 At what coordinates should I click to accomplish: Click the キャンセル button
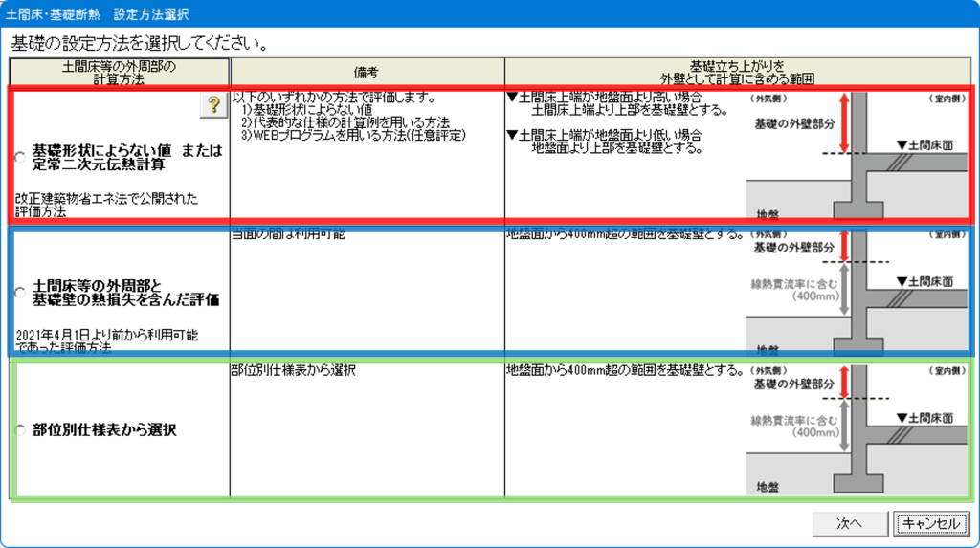click(x=930, y=523)
